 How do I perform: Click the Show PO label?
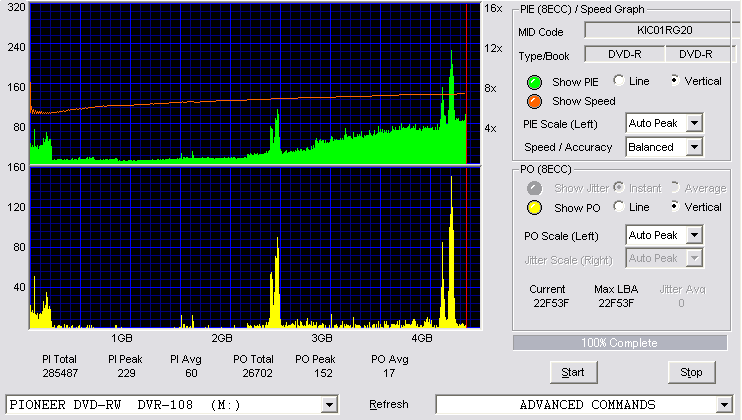tap(577, 208)
